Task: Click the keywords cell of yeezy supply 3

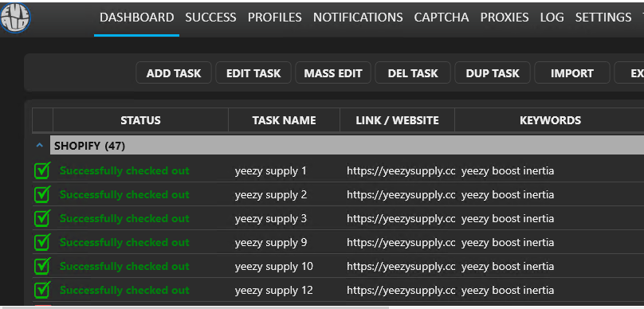Action: (x=508, y=218)
